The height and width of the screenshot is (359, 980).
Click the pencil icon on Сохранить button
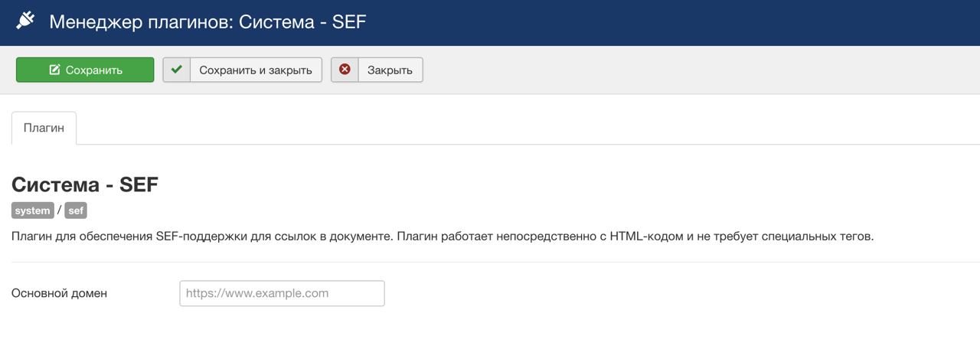click(x=54, y=70)
